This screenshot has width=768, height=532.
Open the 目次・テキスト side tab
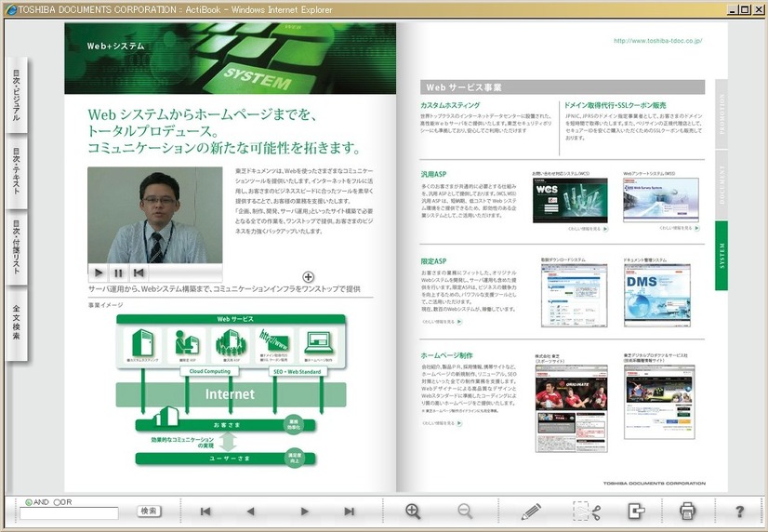pos(16,172)
